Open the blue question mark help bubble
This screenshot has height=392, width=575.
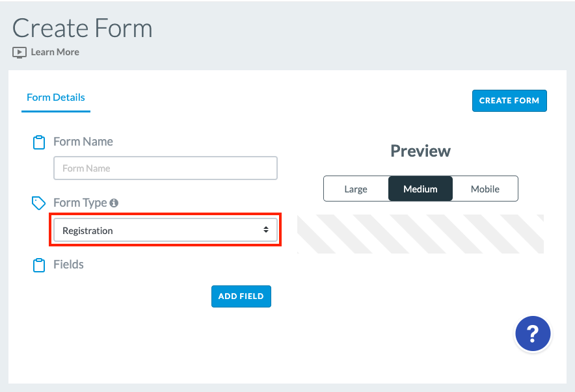coord(533,333)
